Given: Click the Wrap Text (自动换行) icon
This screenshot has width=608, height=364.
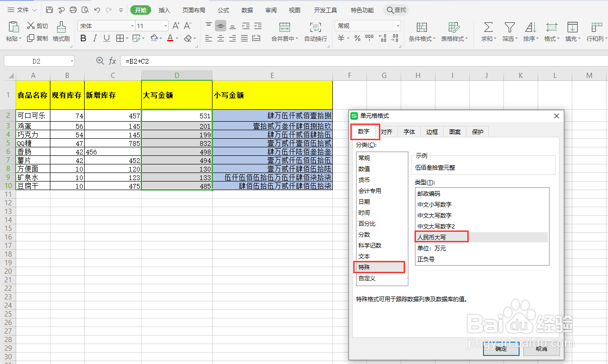Looking at the screenshot, I should pos(315,27).
